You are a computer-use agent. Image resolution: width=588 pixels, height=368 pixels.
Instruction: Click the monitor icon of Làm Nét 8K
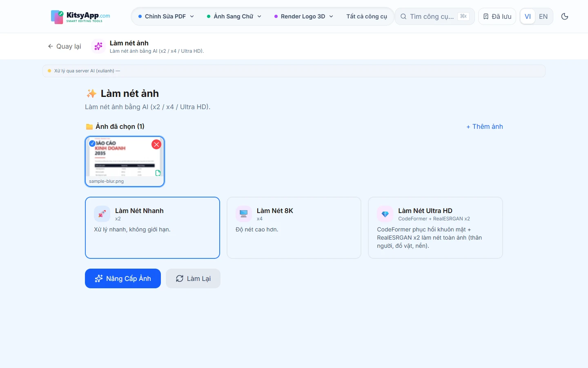pyautogui.click(x=244, y=214)
